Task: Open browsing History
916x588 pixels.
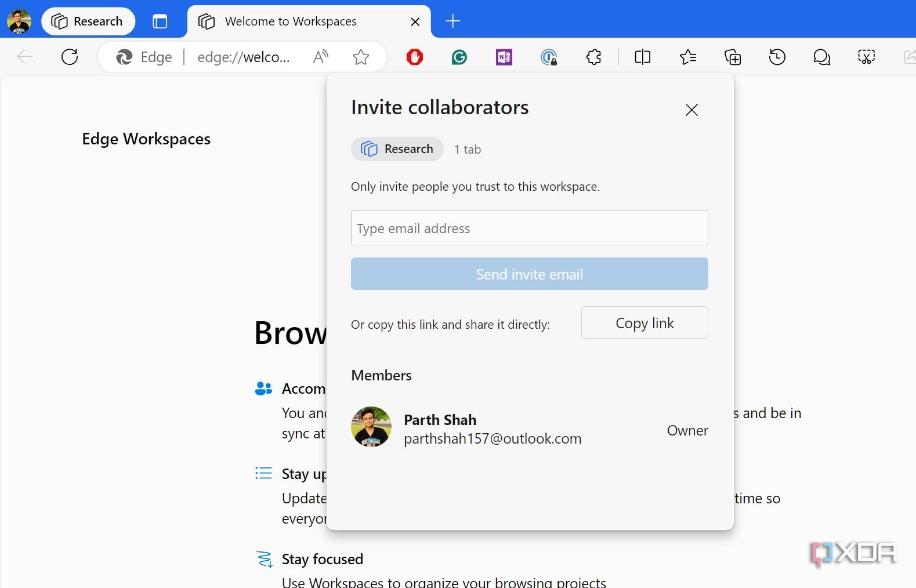Action: [777, 57]
